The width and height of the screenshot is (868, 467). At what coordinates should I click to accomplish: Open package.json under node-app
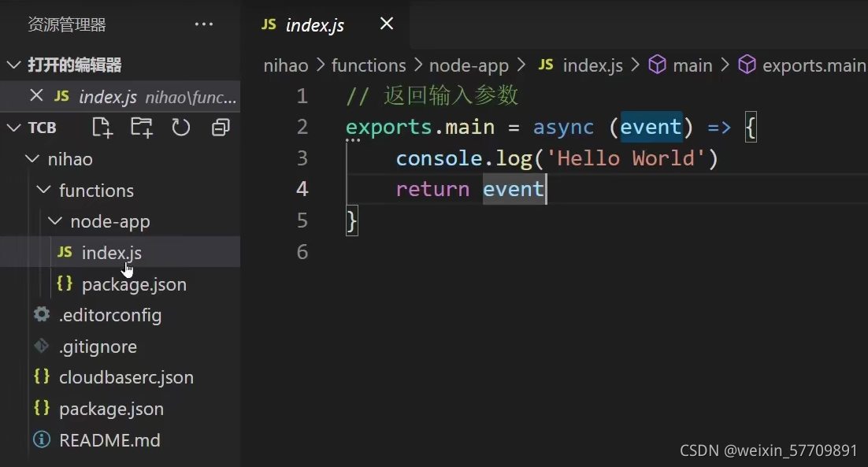(121, 284)
